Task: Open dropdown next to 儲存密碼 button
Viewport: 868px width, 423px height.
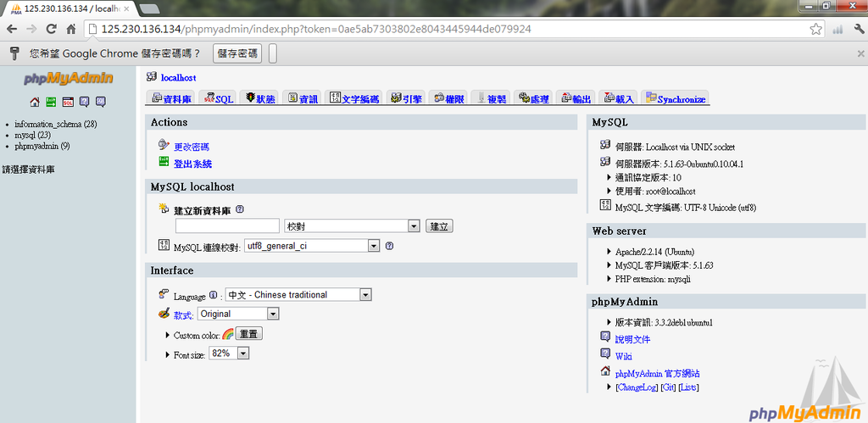Action: (x=273, y=53)
